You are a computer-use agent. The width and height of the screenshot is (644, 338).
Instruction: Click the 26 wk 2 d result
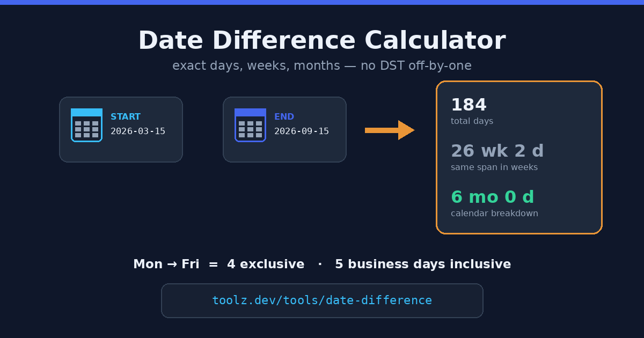(x=497, y=151)
